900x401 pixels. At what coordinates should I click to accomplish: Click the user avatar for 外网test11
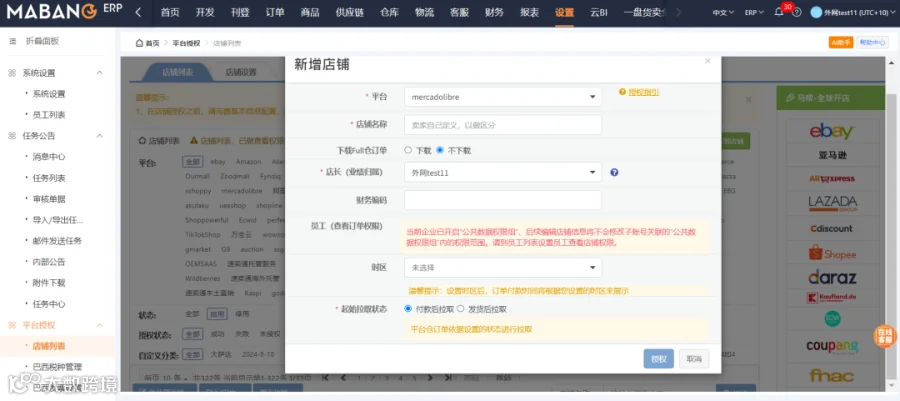[816, 12]
